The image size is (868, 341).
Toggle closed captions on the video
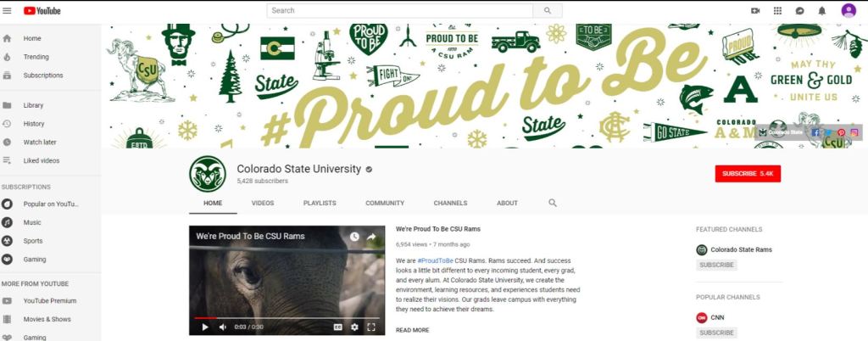coord(337,327)
